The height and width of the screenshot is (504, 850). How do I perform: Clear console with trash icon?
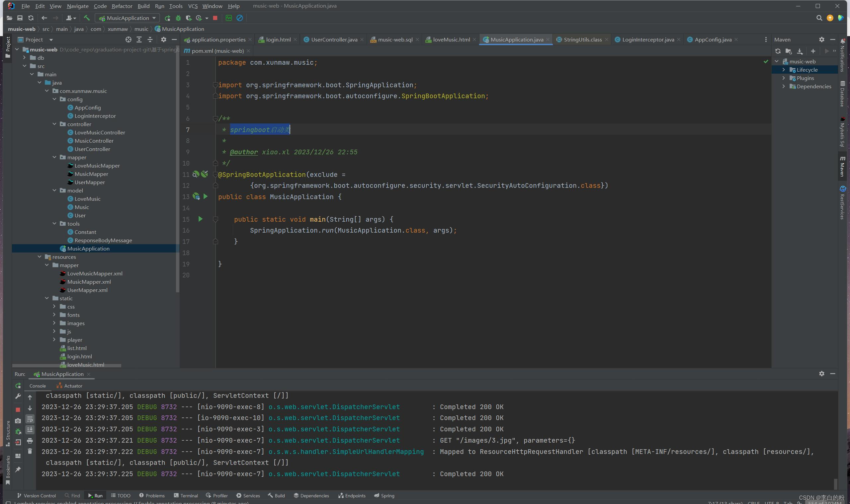[30, 451]
